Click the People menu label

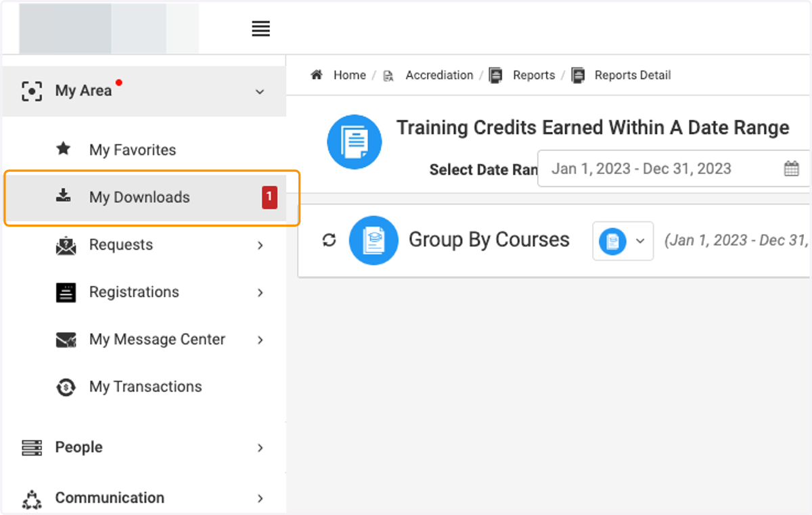[78, 447]
